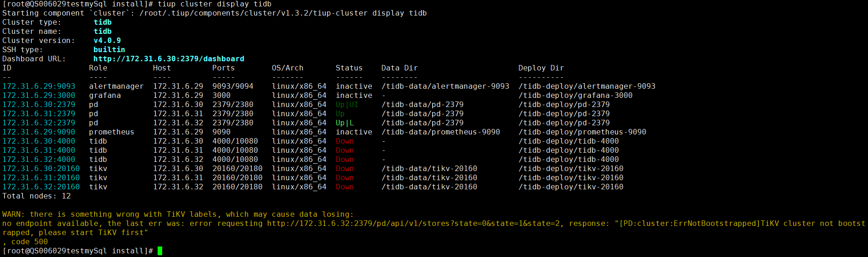Viewport: 868px width, 257px height.
Task: Click ID 172.31.6.32:20160
Action: (41, 187)
